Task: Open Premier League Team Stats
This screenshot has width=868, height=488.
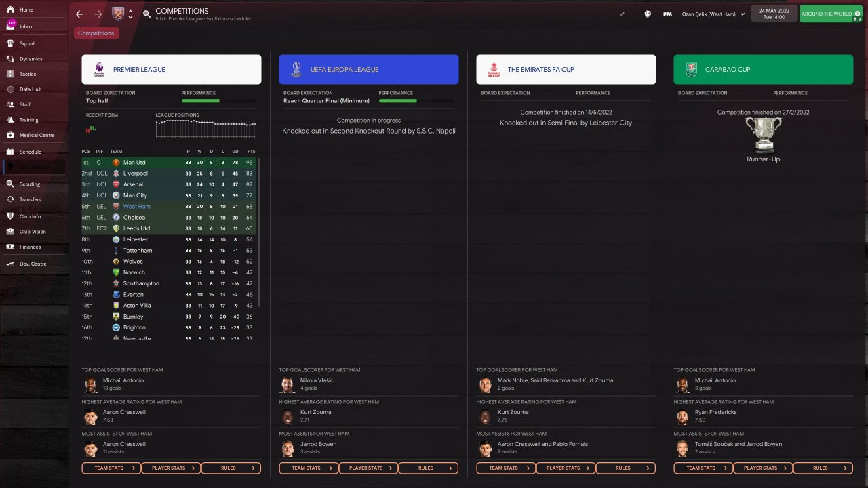Action: (112, 468)
